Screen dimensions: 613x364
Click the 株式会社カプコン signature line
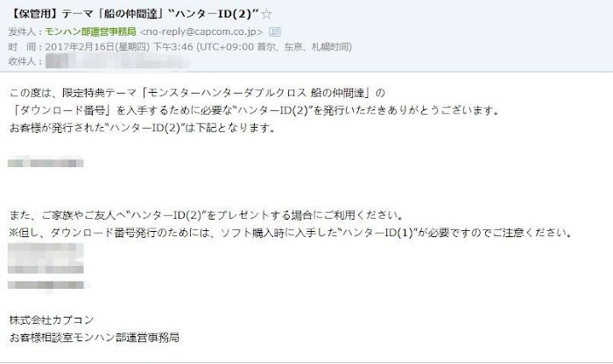tap(51, 320)
